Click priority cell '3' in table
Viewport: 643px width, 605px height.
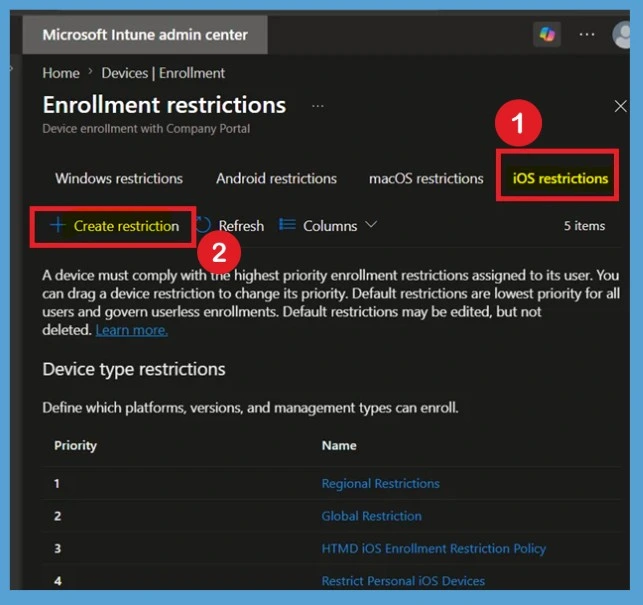(57, 548)
